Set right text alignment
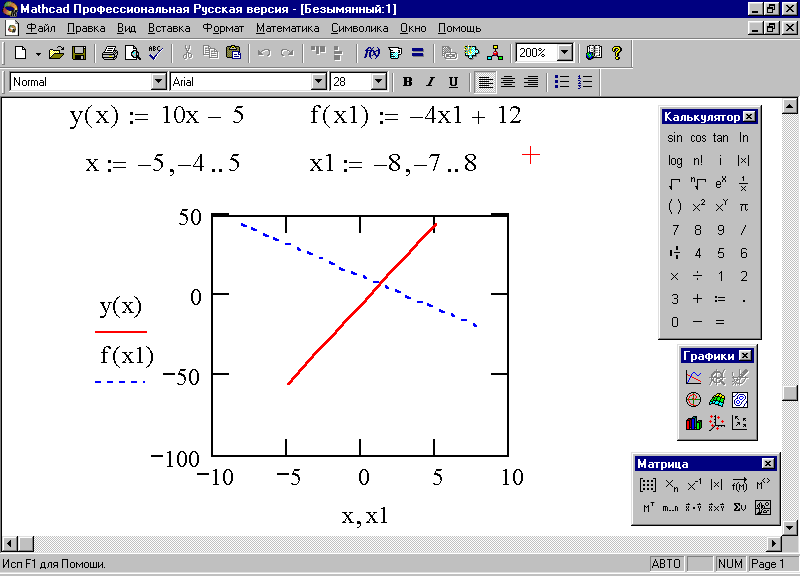 (531, 82)
